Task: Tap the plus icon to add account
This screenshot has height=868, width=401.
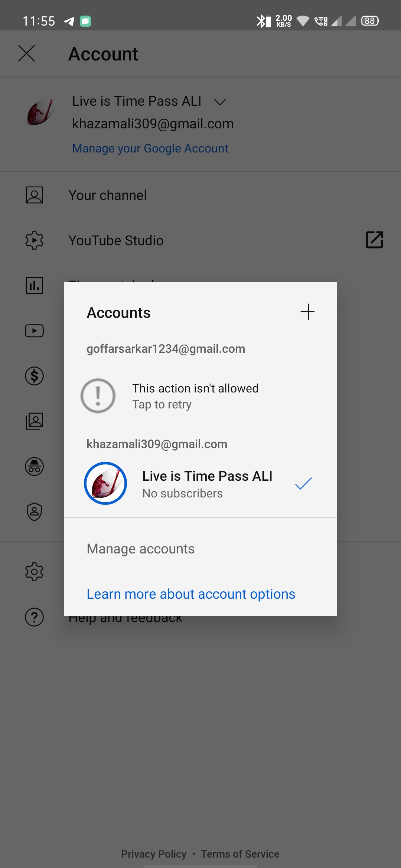Action: (307, 312)
